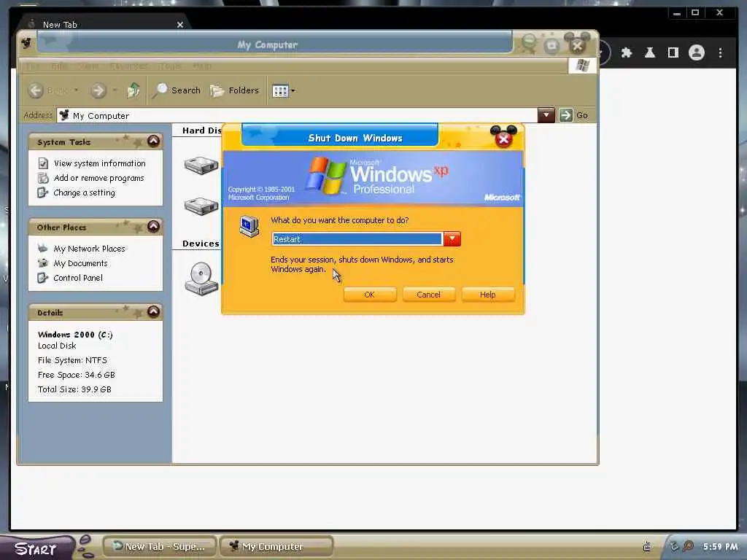Click the plug tray icon beside the clock panel
The height and width of the screenshot is (560, 747).
[646, 546]
